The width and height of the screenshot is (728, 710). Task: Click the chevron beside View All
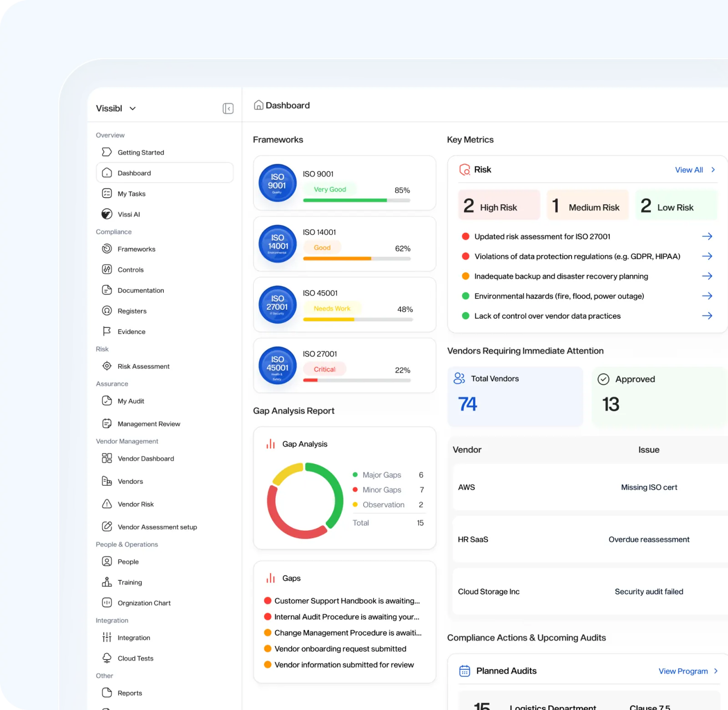[713, 170]
